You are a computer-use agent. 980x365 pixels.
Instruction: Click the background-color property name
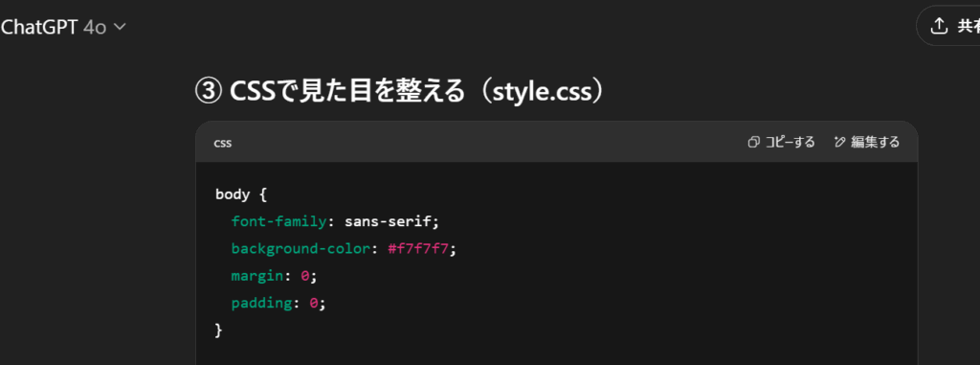pos(301,248)
